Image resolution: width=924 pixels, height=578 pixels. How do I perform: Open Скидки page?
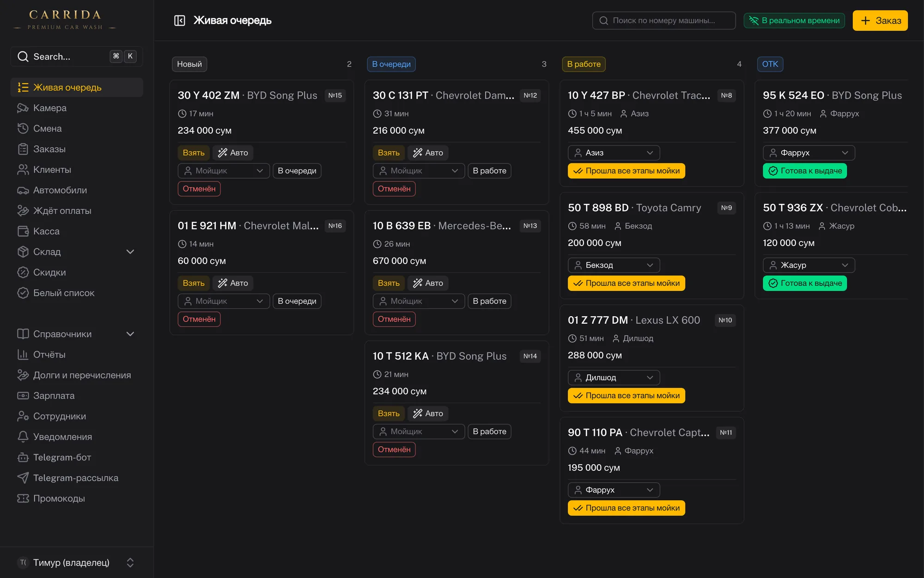pyautogui.click(x=77, y=272)
